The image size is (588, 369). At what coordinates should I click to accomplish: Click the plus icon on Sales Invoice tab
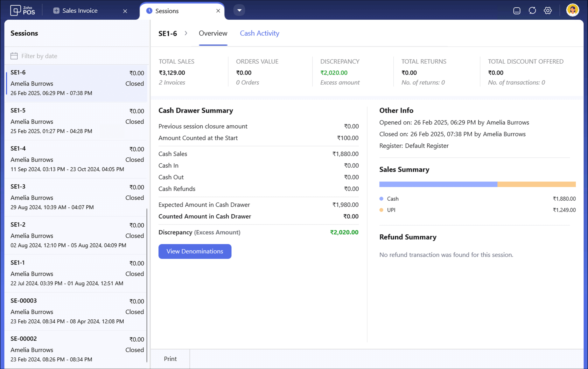point(56,11)
